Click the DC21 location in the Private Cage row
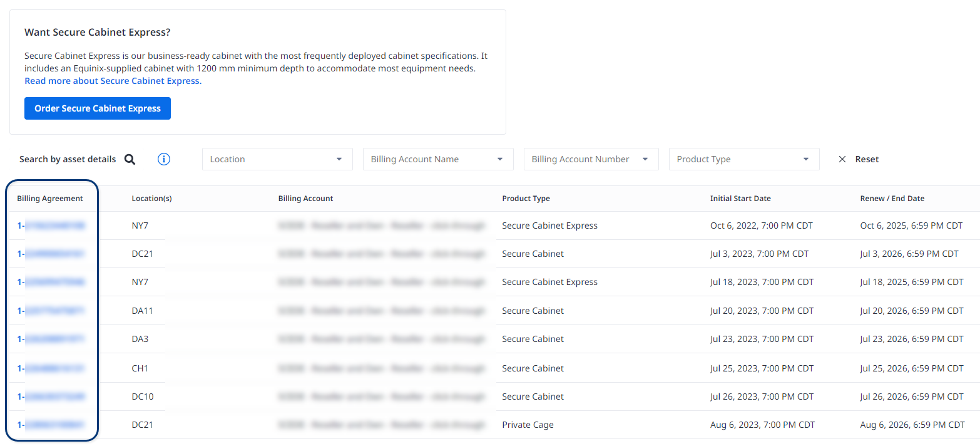Image resolution: width=980 pixels, height=446 pixels. point(143,425)
